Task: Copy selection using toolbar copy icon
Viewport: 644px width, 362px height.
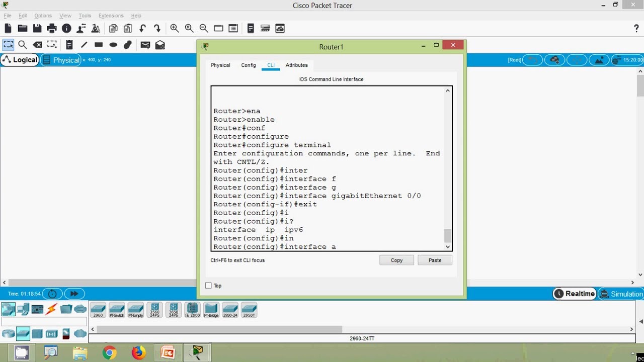Action: (x=113, y=29)
